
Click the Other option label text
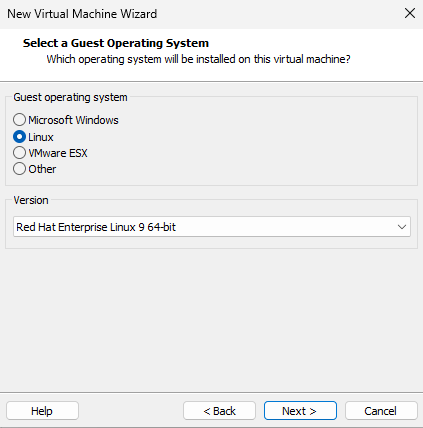pyautogui.click(x=42, y=169)
